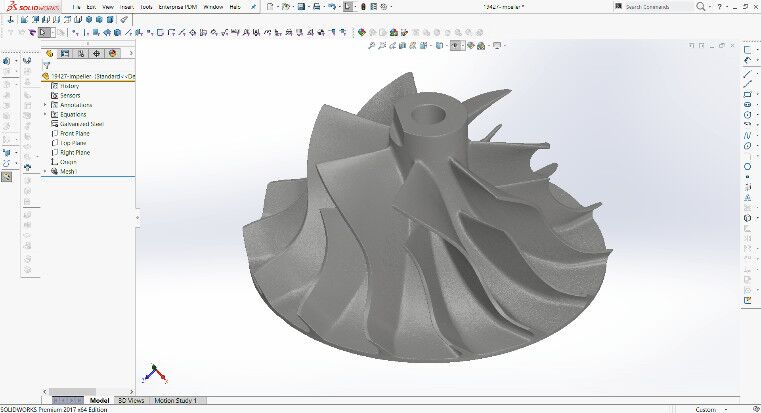Click Zoom to Area in view toolbar
The height and width of the screenshot is (413, 761).
382,46
